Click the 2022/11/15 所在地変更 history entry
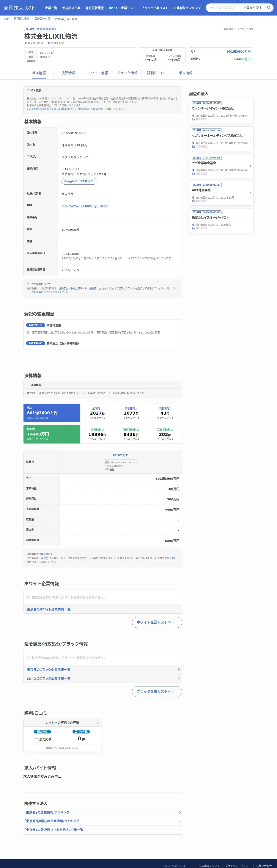 [x=103, y=329]
